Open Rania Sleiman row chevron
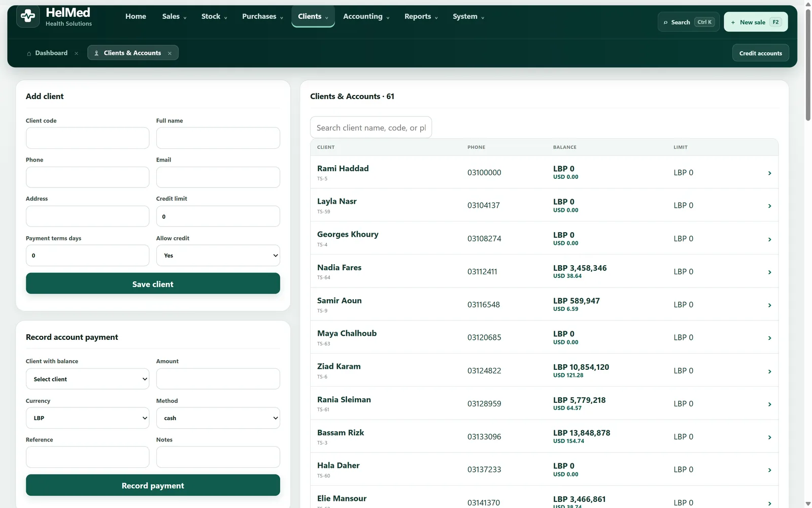Screen dimensions: 812x508 pos(769,404)
